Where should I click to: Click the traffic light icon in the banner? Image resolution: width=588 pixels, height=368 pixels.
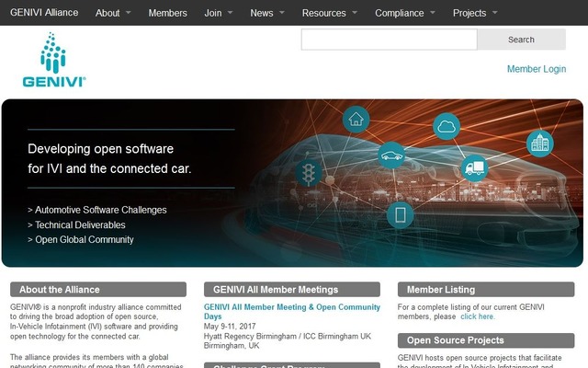pyautogui.click(x=309, y=174)
